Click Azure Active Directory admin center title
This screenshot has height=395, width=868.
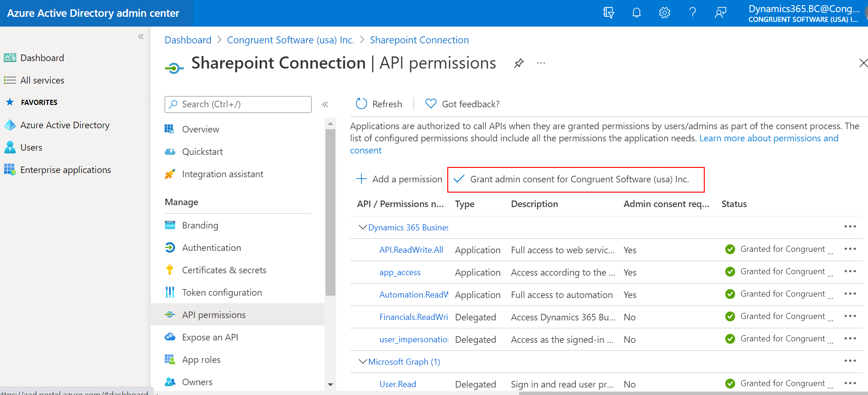[93, 13]
